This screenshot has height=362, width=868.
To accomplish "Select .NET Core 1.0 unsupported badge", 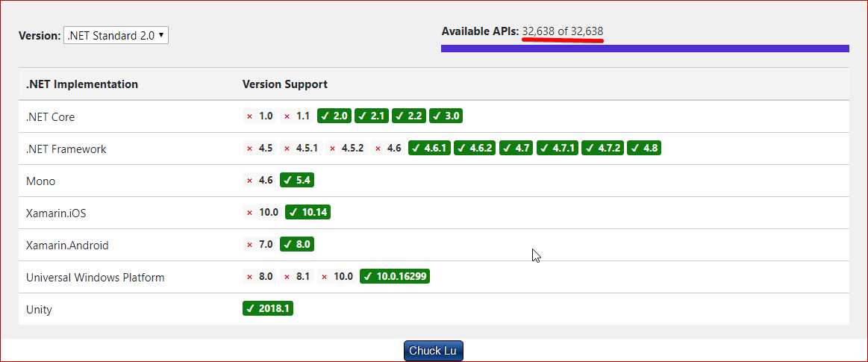I will pos(260,116).
